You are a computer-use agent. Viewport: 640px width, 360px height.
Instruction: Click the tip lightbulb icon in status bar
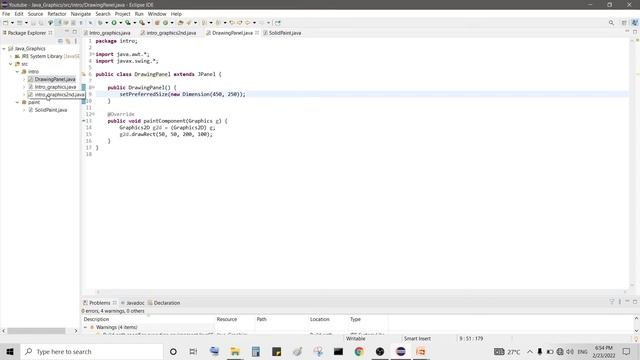coord(636,339)
